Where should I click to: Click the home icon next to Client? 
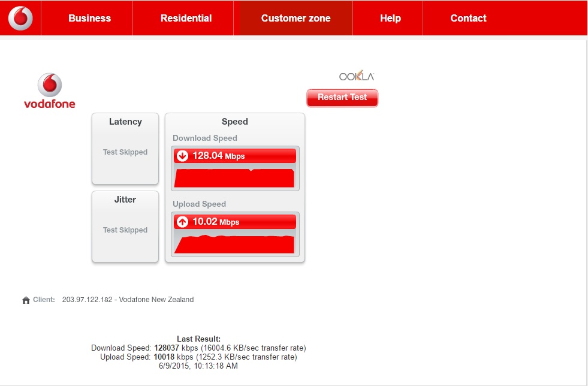click(26, 300)
